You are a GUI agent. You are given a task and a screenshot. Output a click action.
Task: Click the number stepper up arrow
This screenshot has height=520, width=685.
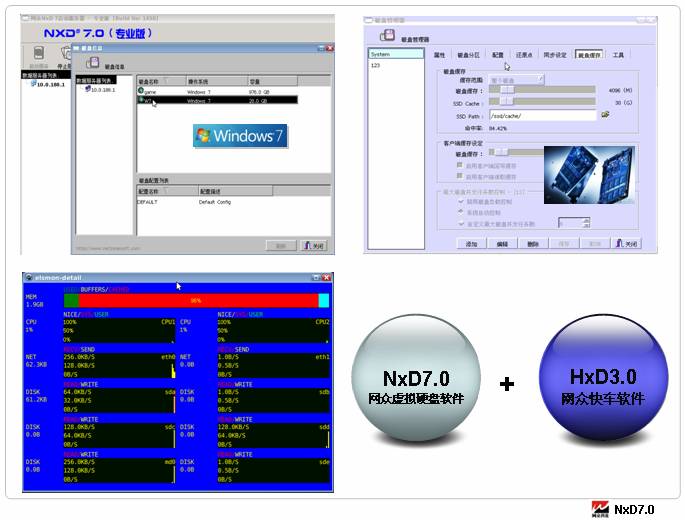coord(586,220)
